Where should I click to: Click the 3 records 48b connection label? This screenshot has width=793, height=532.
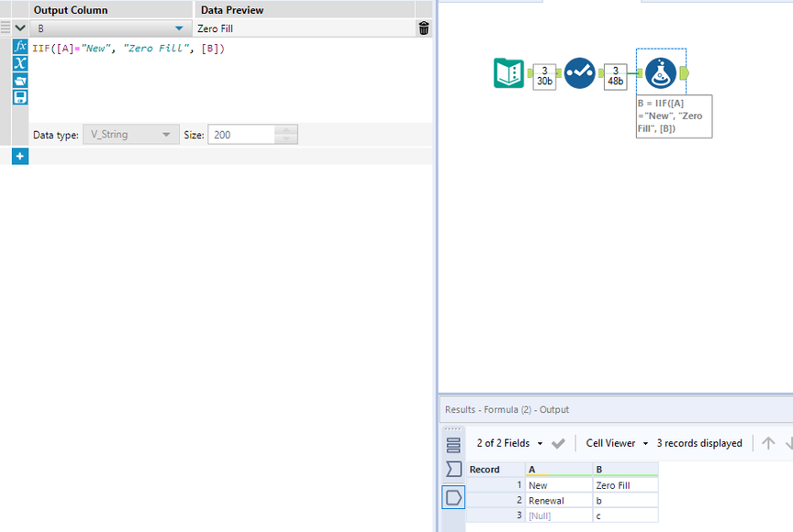[615, 76]
